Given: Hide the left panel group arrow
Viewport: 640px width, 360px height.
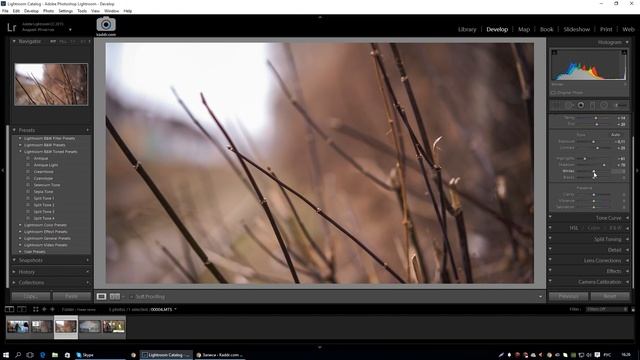Looking at the screenshot, I should (3, 170).
